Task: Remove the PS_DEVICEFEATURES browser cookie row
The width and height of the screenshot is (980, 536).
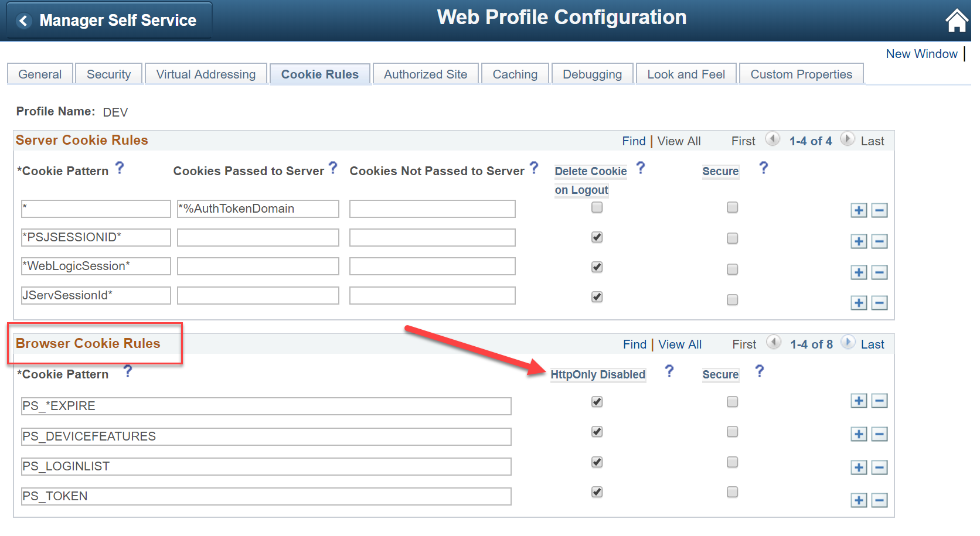Action: (879, 434)
